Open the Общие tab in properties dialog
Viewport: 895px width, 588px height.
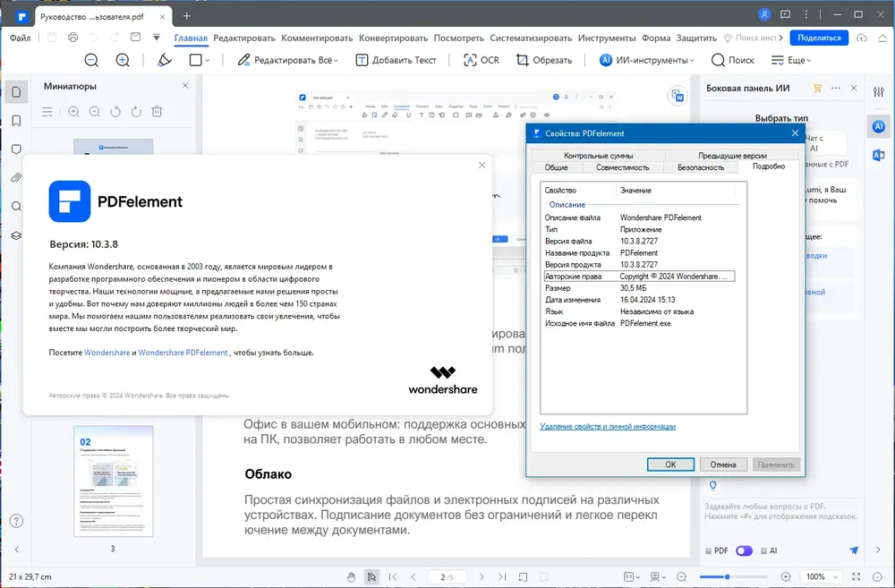click(x=556, y=167)
